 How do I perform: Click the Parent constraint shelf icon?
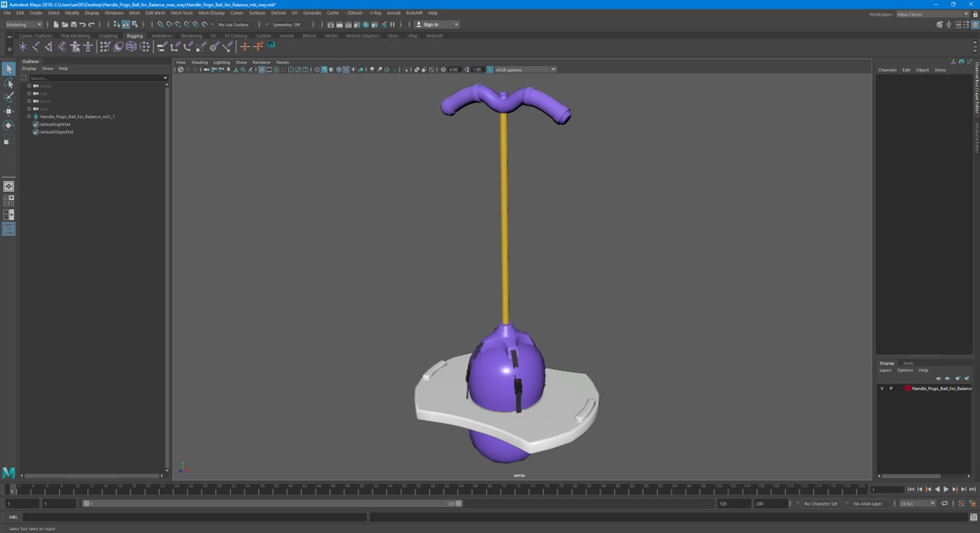161,47
